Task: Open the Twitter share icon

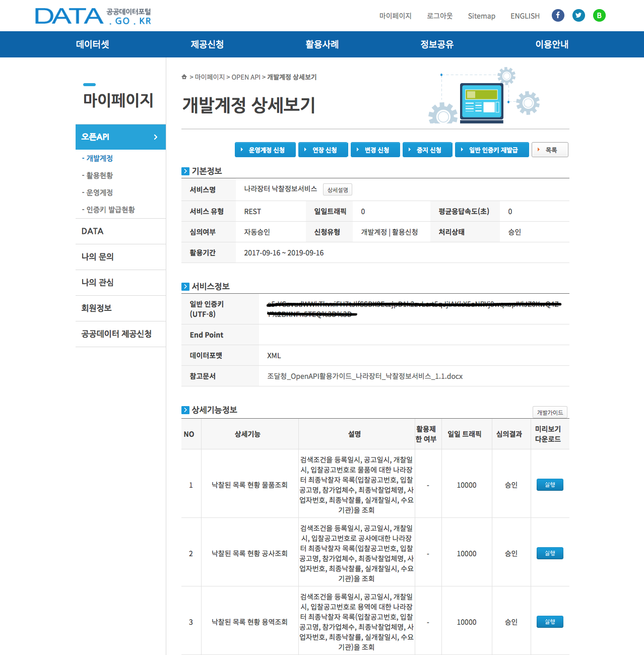Action: [x=578, y=16]
